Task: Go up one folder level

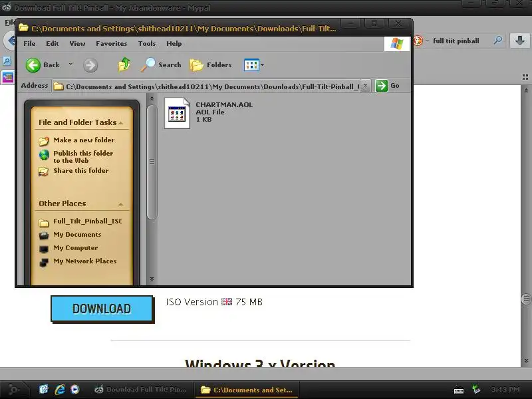Action: coord(124,65)
